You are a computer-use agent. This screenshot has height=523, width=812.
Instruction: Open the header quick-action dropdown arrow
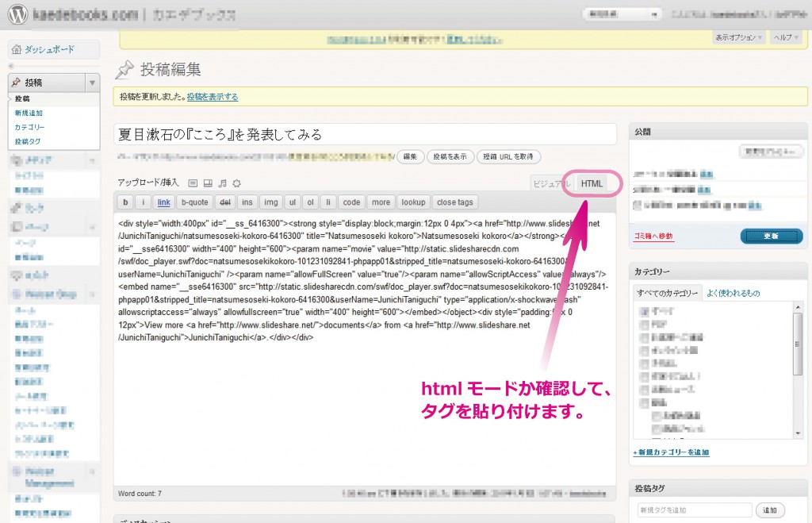(x=654, y=14)
